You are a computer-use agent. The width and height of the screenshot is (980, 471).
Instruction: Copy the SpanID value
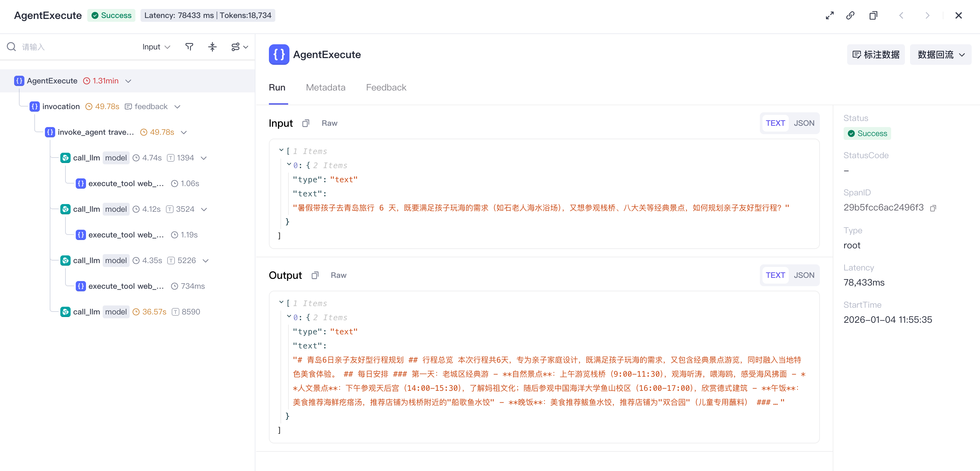click(x=933, y=208)
